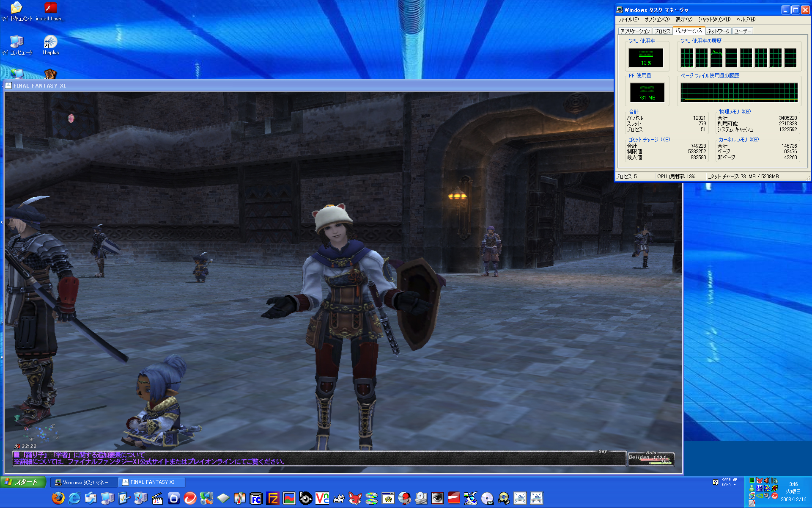Click the スタート button
This screenshot has width=812, height=508.
23,482
